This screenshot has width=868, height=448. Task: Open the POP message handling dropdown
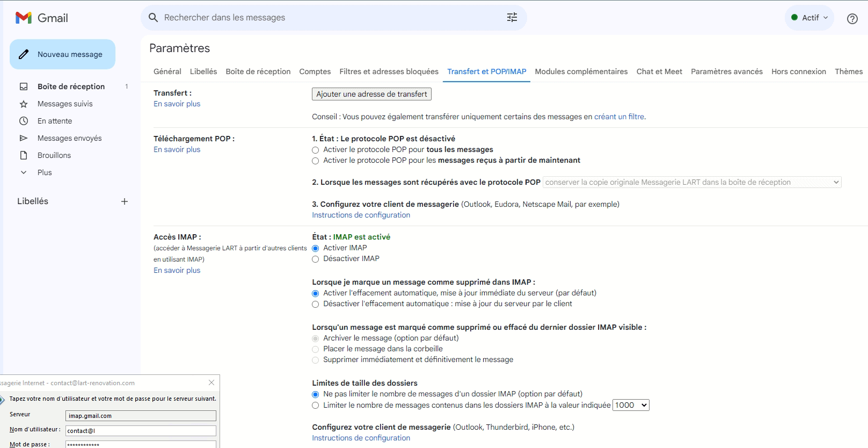pyautogui.click(x=692, y=182)
